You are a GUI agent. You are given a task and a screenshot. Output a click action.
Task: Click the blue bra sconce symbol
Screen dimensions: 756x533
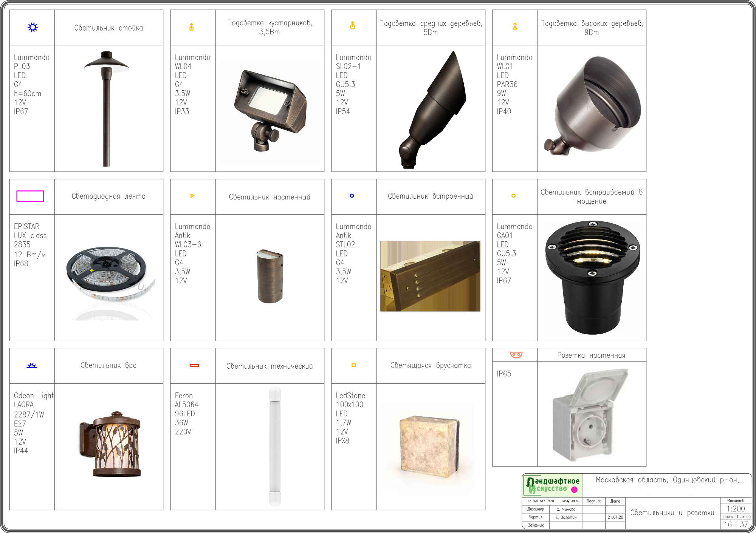[32, 365]
